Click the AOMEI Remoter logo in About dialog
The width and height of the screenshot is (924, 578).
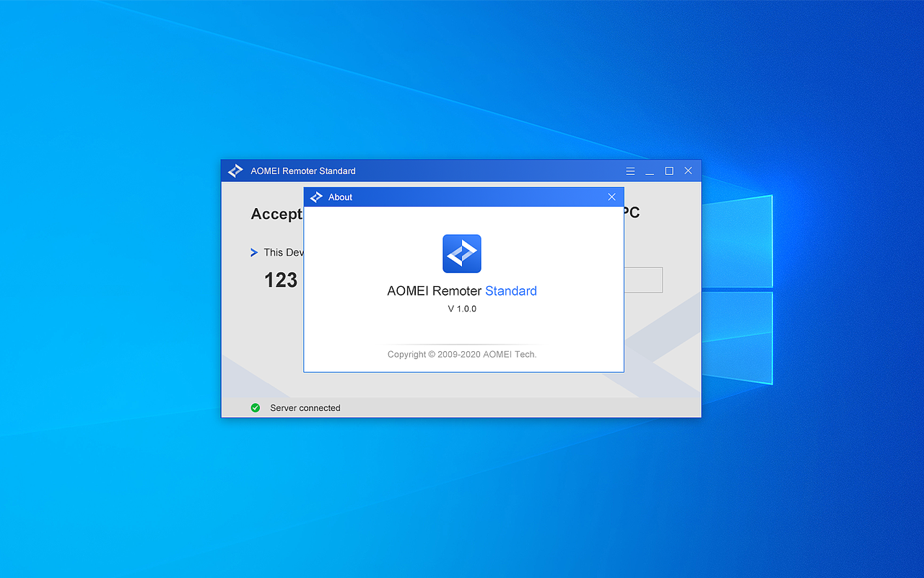462,254
